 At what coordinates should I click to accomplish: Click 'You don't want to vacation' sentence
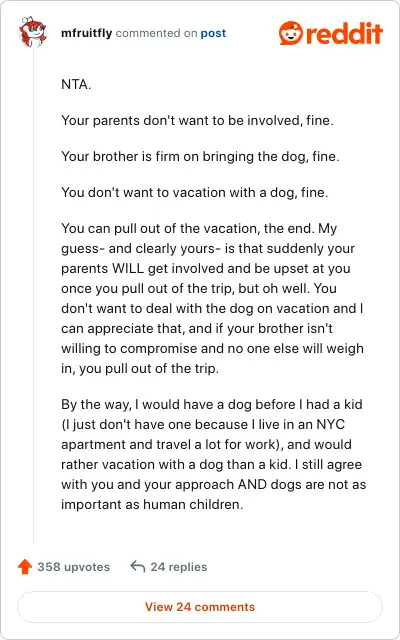(195, 192)
